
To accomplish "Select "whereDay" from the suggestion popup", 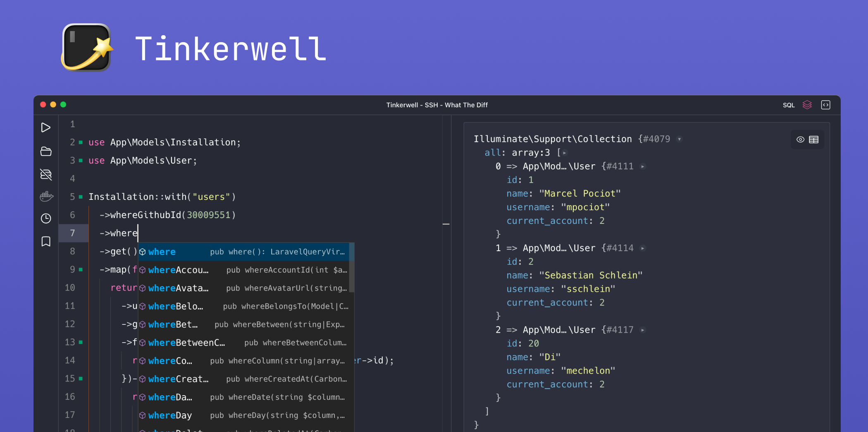I will pyautogui.click(x=169, y=415).
